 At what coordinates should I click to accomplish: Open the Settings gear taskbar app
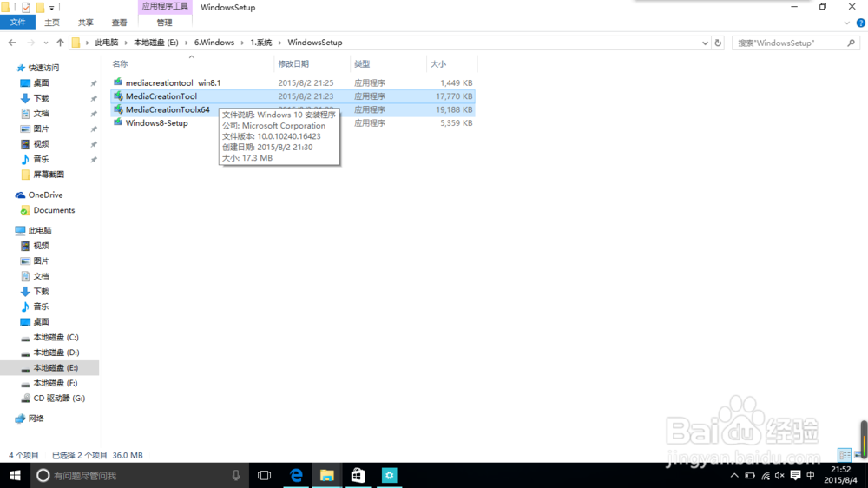coord(389,475)
